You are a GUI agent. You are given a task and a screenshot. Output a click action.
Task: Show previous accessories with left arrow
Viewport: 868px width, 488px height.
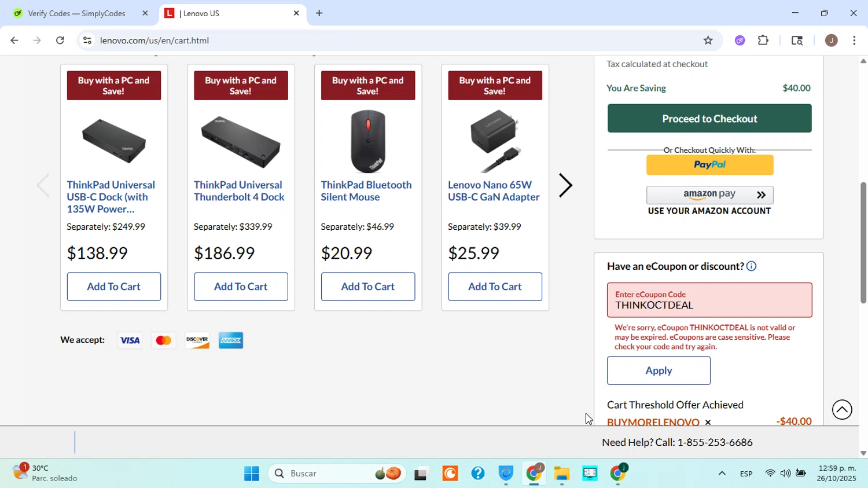pos(43,185)
